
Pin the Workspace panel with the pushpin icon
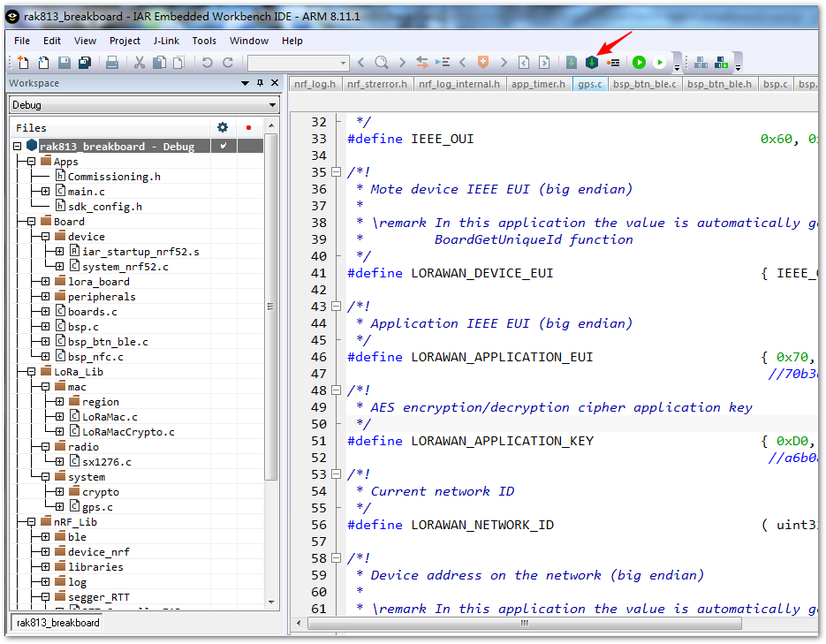260,83
